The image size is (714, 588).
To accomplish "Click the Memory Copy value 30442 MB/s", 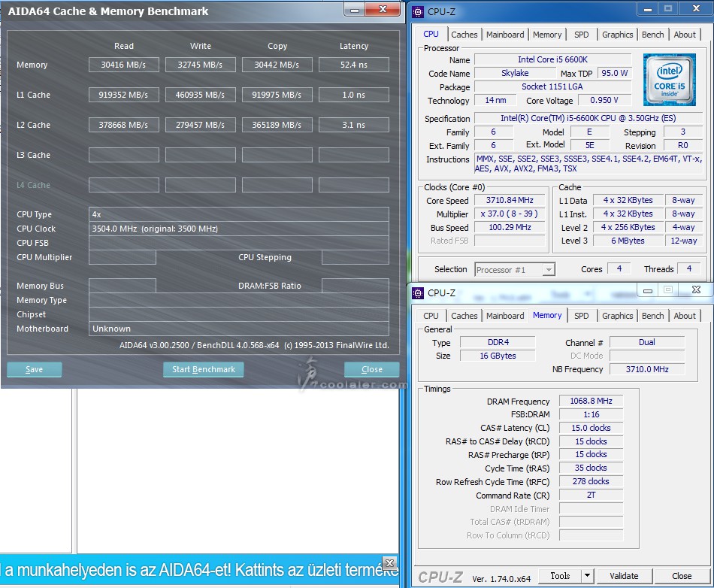I will [277, 65].
